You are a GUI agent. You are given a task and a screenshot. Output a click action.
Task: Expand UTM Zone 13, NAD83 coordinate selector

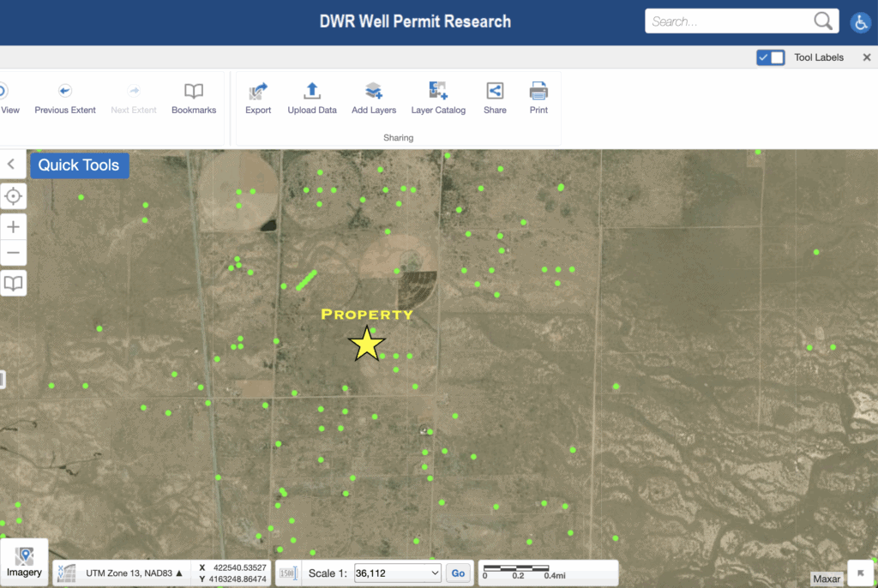point(135,573)
